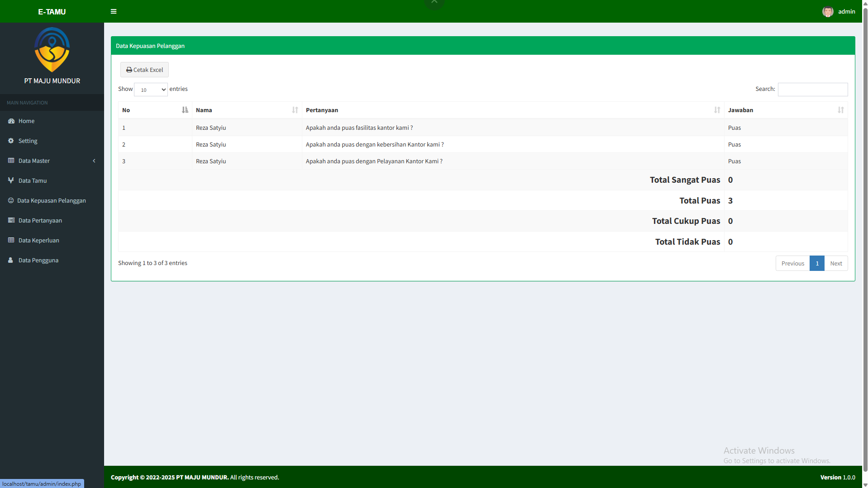Click the Nama column header text
This screenshot has height=488, width=868.
pos(204,110)
